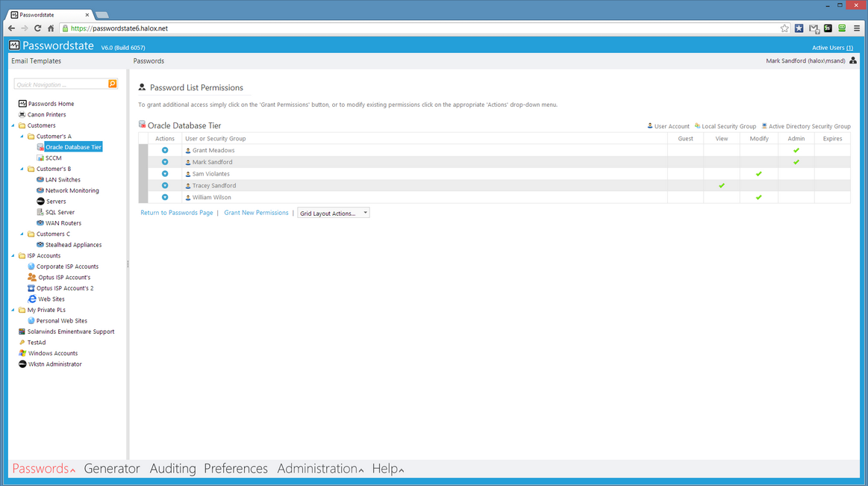Screen dimensions: 868x486
Task: Select Optus ISP Account's 2 list
Action: (65, 288)
